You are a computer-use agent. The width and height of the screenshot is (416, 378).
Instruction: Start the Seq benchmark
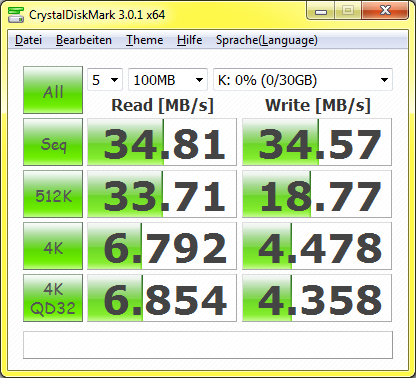coord(53,142)
